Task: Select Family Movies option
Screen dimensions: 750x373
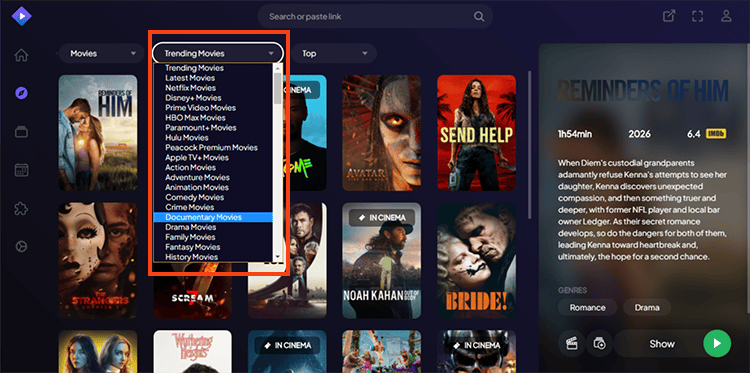Action: click(213, 237)
